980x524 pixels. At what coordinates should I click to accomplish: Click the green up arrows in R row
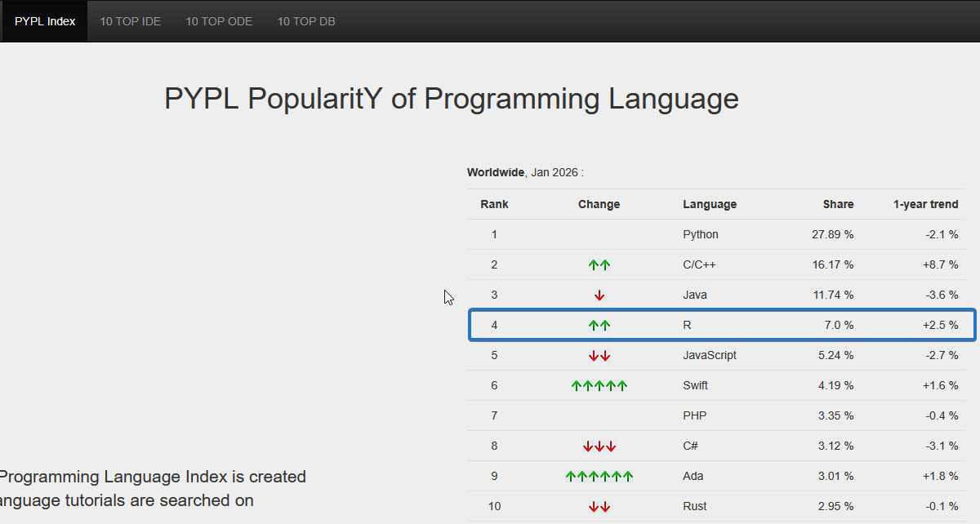[599, 326]
